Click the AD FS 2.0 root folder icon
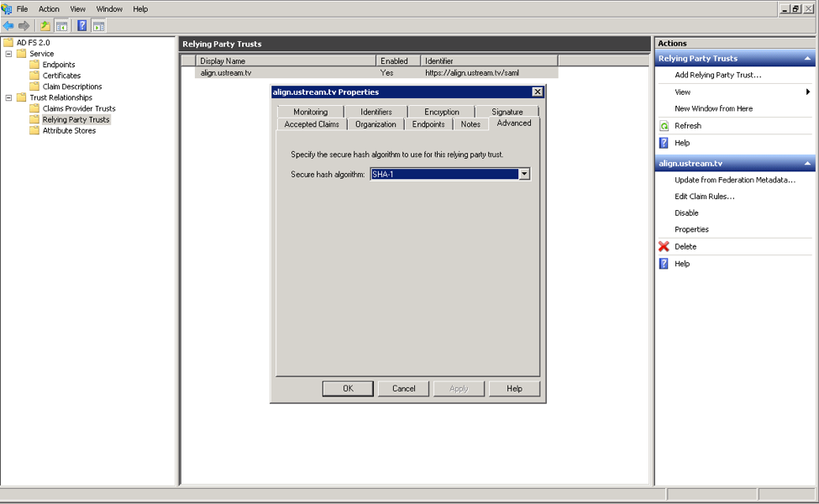 click(8, 42)
